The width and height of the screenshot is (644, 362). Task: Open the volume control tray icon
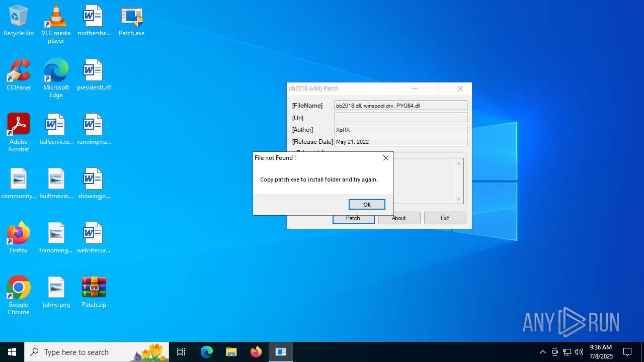coord(579,352)
